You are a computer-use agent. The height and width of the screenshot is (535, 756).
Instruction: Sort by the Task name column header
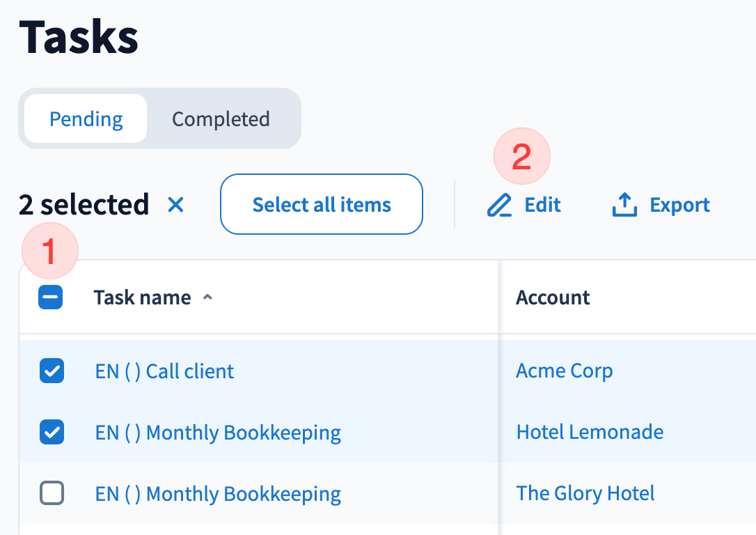coord(142,297)
